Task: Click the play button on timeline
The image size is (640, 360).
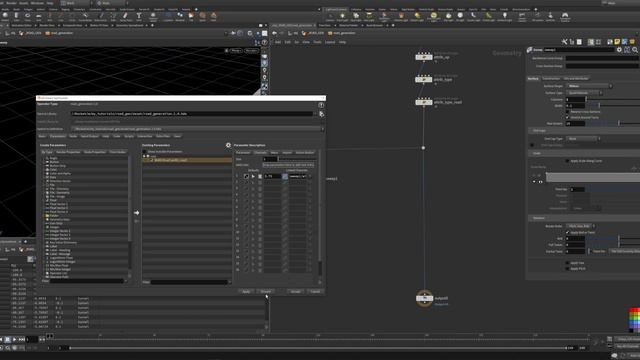Action: click(15, 339)
